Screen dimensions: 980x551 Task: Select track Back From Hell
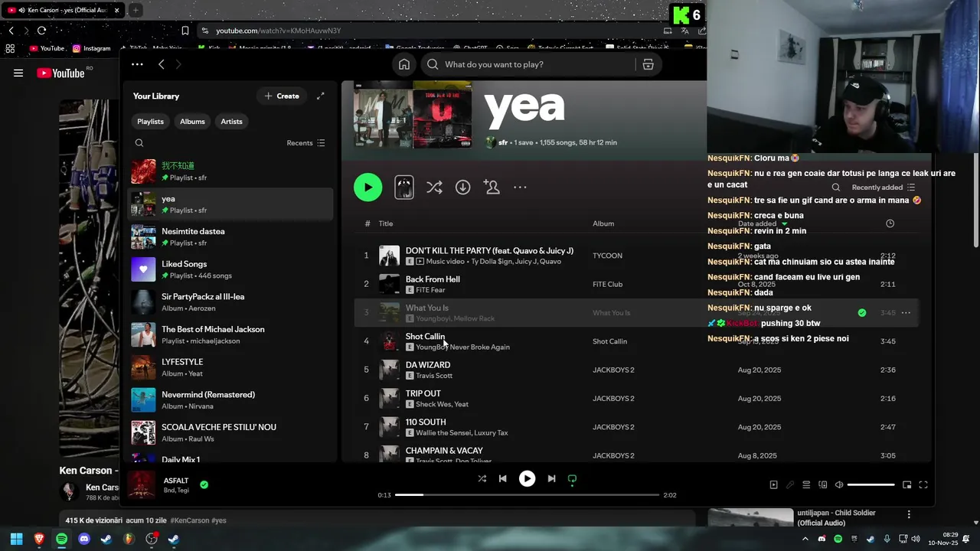coord(433,279)
